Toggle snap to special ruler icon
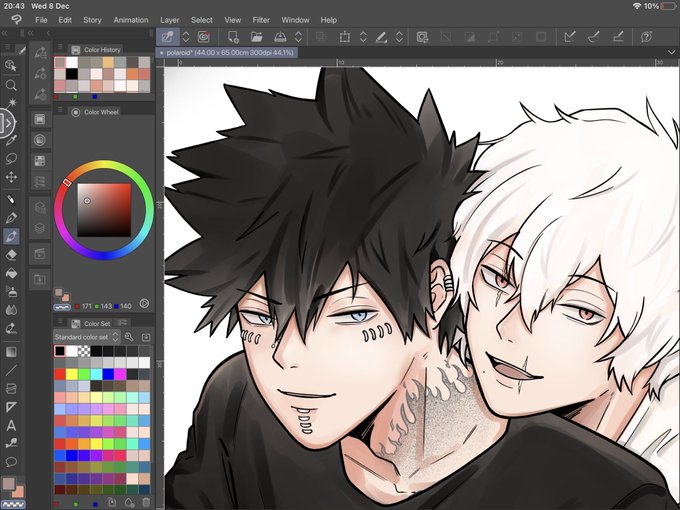The height and width of the screenshot is (510, 680). 594,37
